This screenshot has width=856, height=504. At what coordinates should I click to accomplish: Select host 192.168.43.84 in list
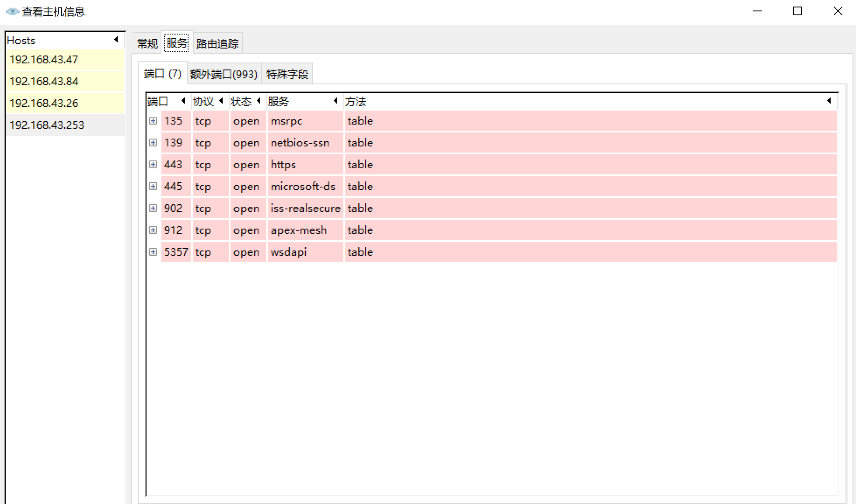click(44, 81)
